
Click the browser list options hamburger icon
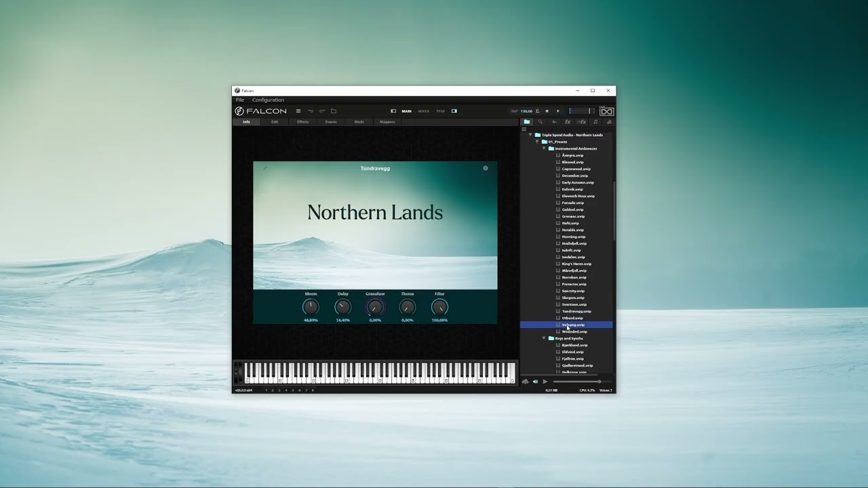pyautogui.click(x=524, y=129)
